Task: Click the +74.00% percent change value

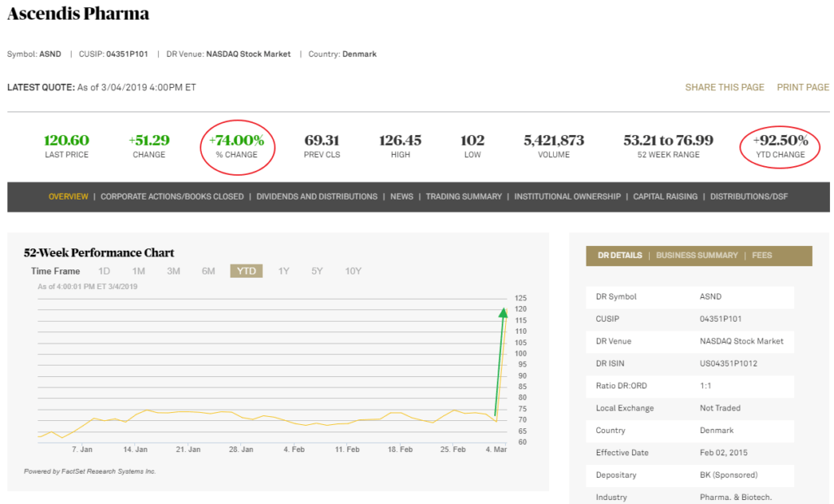Action: 237,140
